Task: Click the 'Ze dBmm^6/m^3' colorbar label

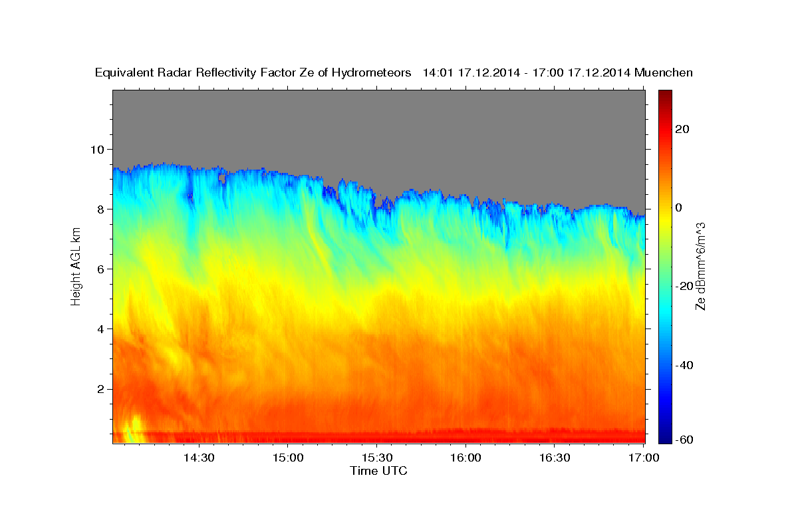Action: [700, 266]
